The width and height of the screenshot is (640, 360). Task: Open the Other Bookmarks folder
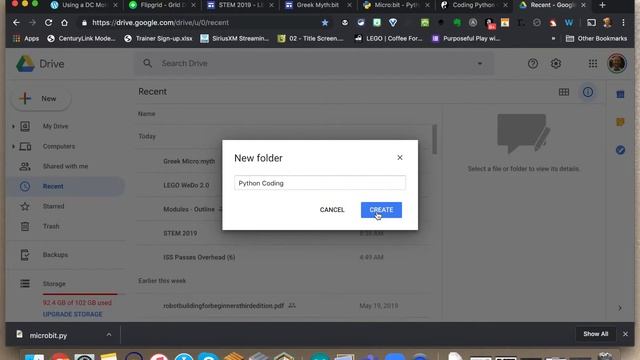pos(596,38)
